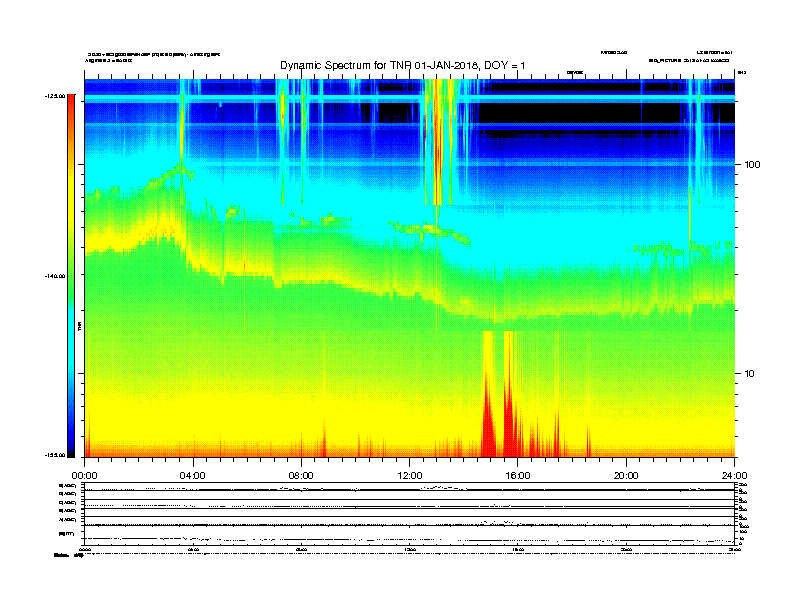
Task: Click the vertical rainbow color scale bar
Action: pyautogui.click(x=71, y=276)
